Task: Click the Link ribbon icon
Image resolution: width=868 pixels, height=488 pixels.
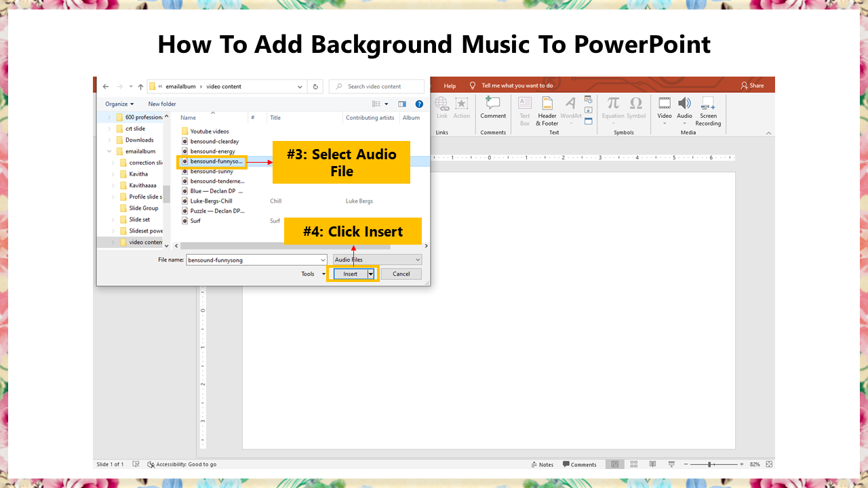Action: pos(442,108)
